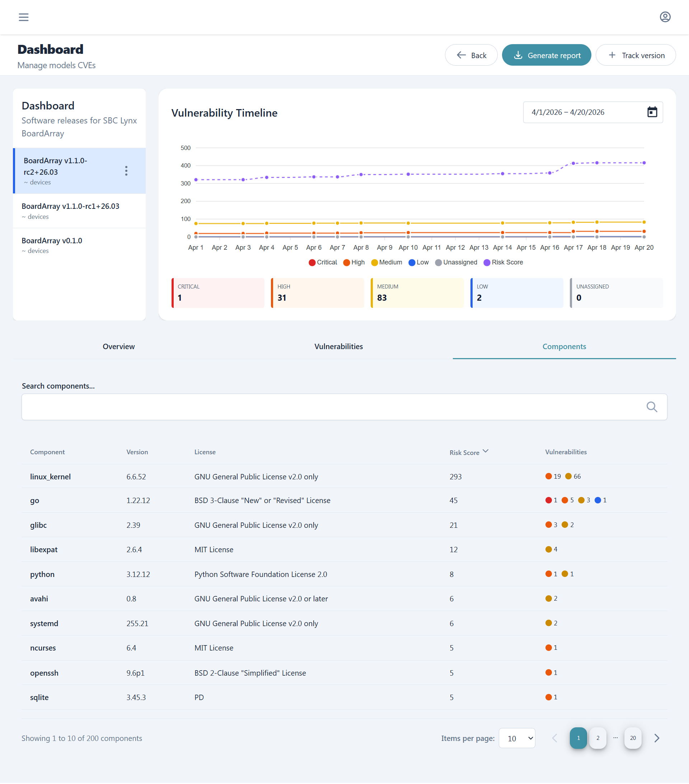Click the calendar icon for date range
The image size is (689, 784).
pos(652,112)
